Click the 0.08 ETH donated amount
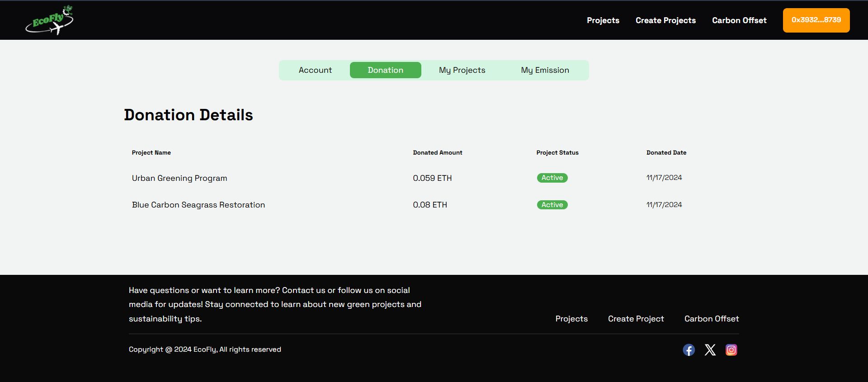868x382 pixels. (430, 205)
